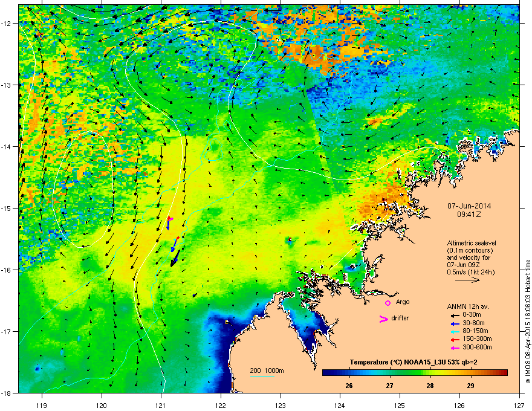Viewport: 532px width, 411px height.
Task: Click the '150-300m' depth label
Action: point(477,338)
